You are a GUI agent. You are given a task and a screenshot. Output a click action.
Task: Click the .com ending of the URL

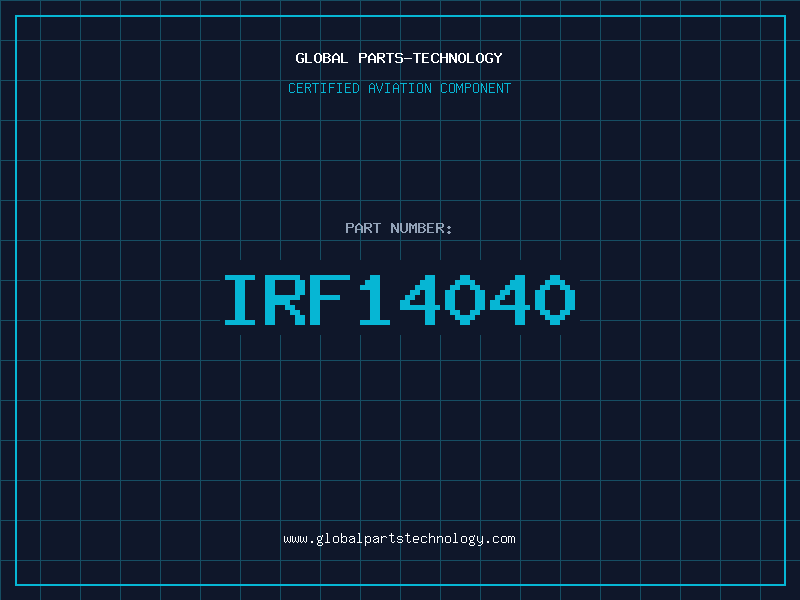[x=500, y=538]
